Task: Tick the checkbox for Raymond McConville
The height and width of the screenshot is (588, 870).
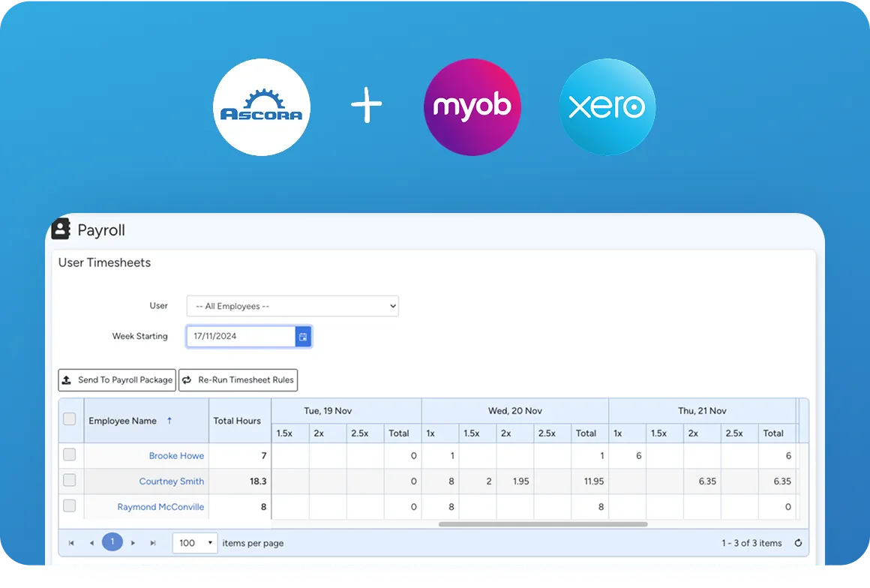Action: pos(69,506)
